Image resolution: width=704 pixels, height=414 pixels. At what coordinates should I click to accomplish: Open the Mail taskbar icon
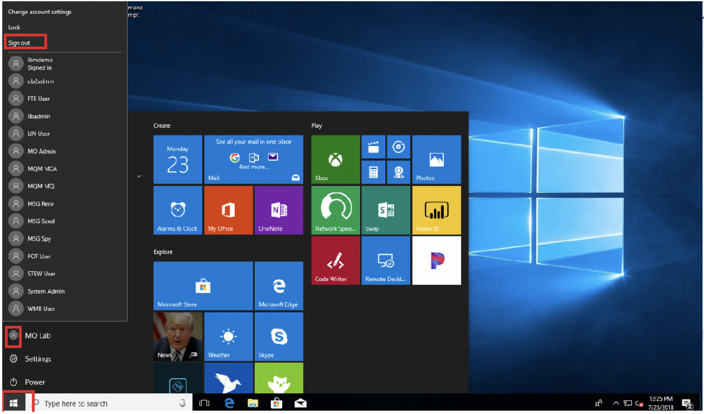(300, 404)
